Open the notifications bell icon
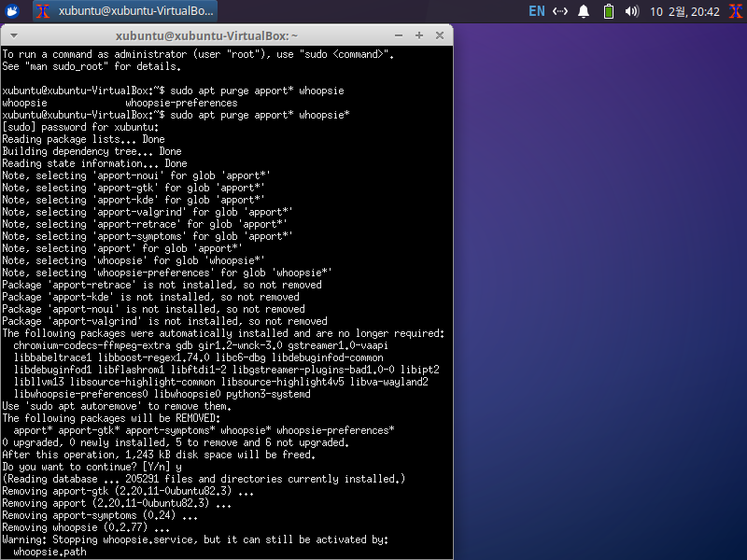Screen dimensions: 747x560 (583, 11)
